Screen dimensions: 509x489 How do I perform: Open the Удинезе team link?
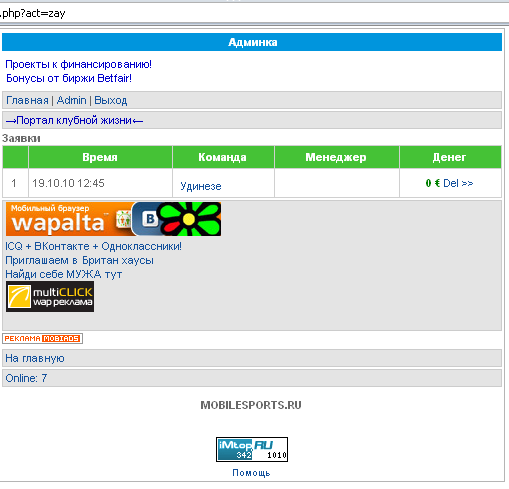point(201,186)
